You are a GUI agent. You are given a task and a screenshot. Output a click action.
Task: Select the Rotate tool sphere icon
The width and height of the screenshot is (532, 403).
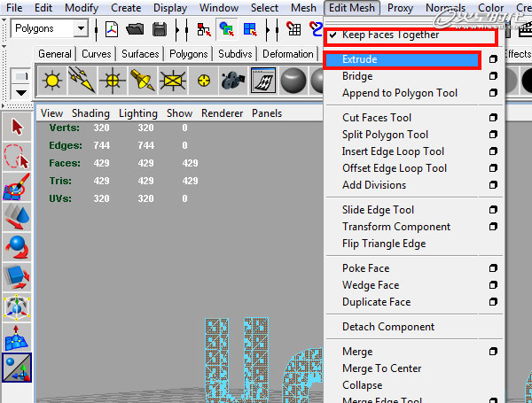17,247
